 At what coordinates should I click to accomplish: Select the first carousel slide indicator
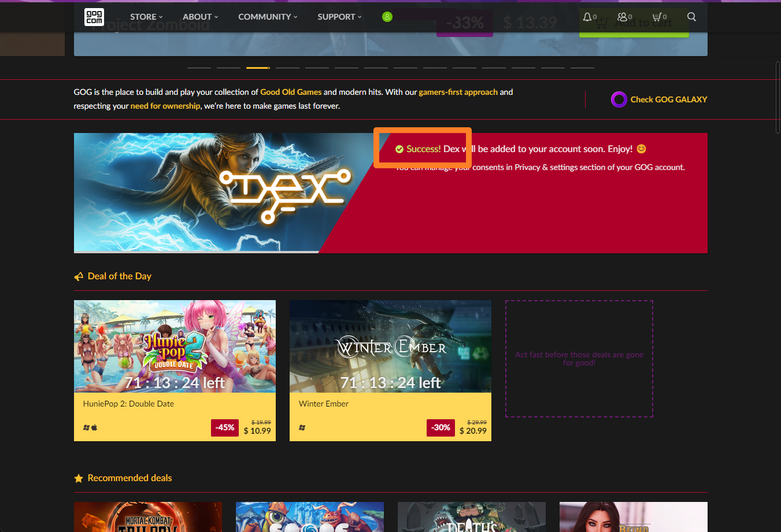(x=199, y=68)
